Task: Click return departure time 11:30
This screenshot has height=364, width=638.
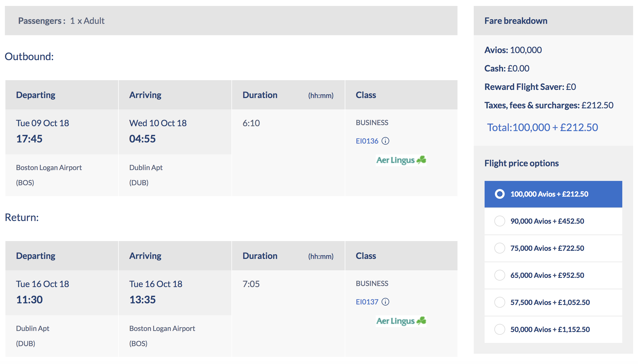Action: pos(29,300)
